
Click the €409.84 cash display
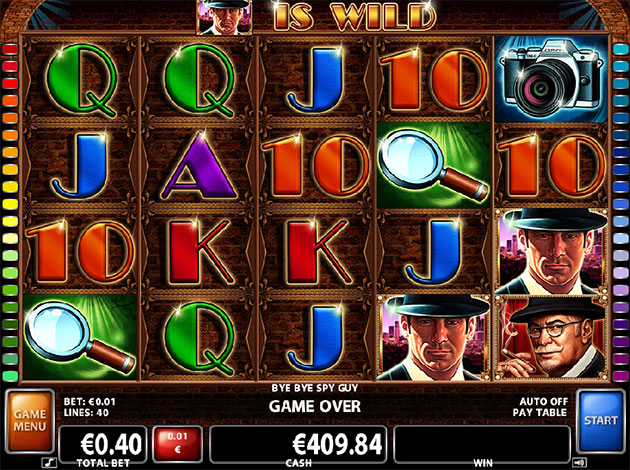298,444
